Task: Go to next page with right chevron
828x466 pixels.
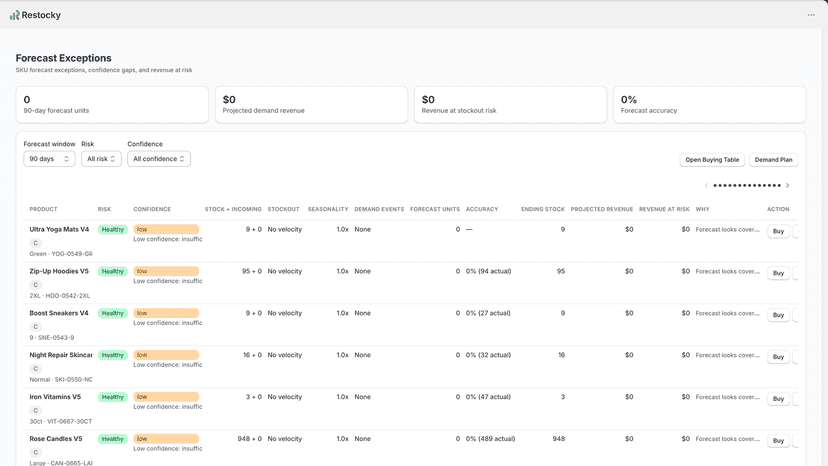Action: [x=787, y=185]
